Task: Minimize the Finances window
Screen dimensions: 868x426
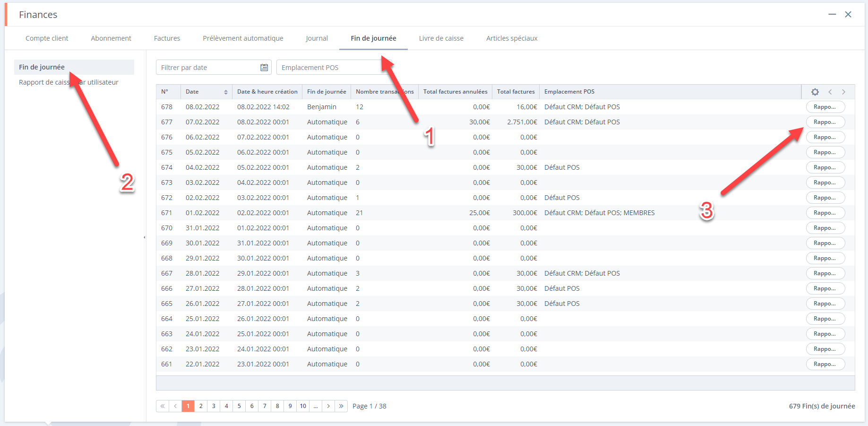Action: pos(832,14)
